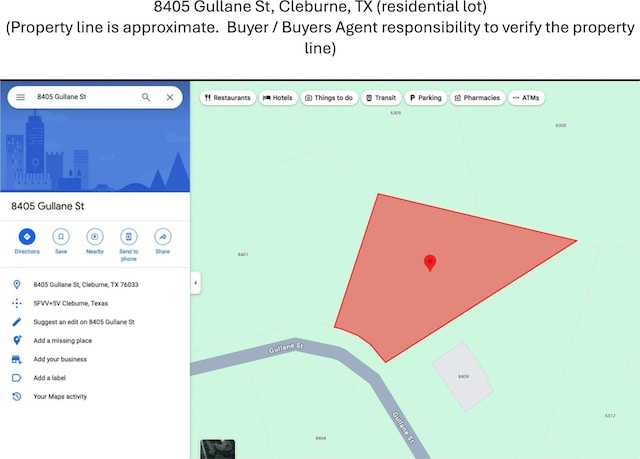Click the plus code dots icon
Viewport: 640px width, 459px height.
tap(17, 303)
